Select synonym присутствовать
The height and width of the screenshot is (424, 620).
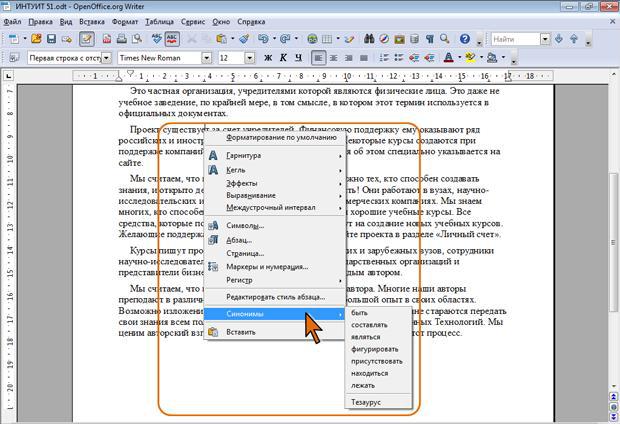point(378,361)
